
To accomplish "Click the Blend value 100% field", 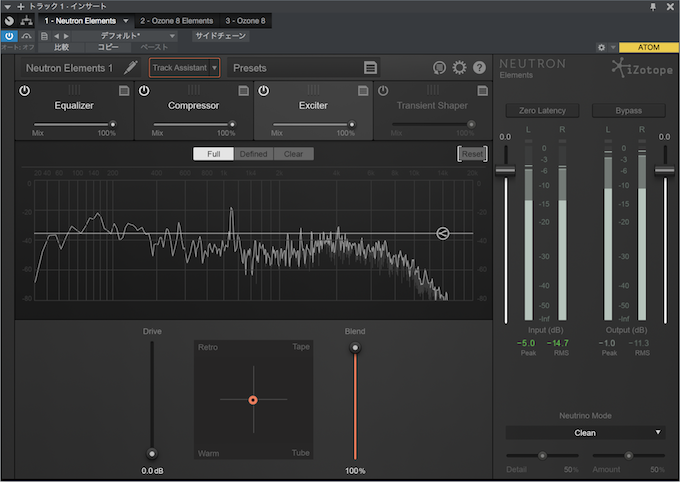I will 355,471.
